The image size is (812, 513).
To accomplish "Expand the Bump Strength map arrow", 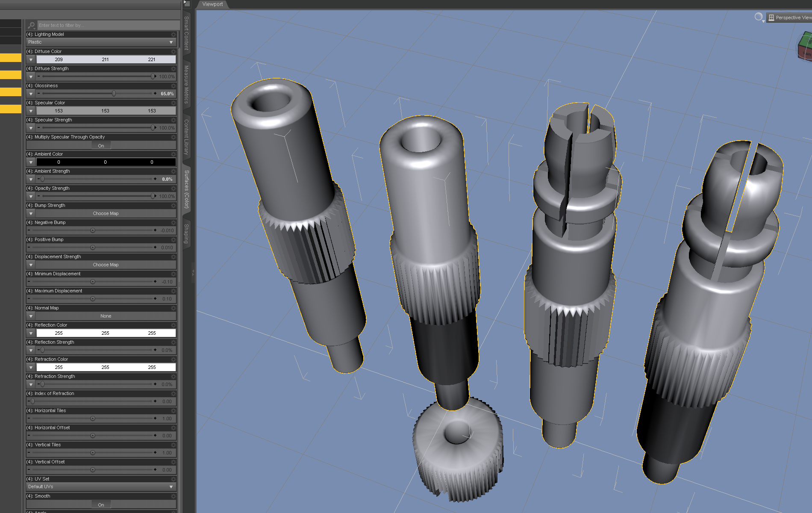I will coord(31,213).
